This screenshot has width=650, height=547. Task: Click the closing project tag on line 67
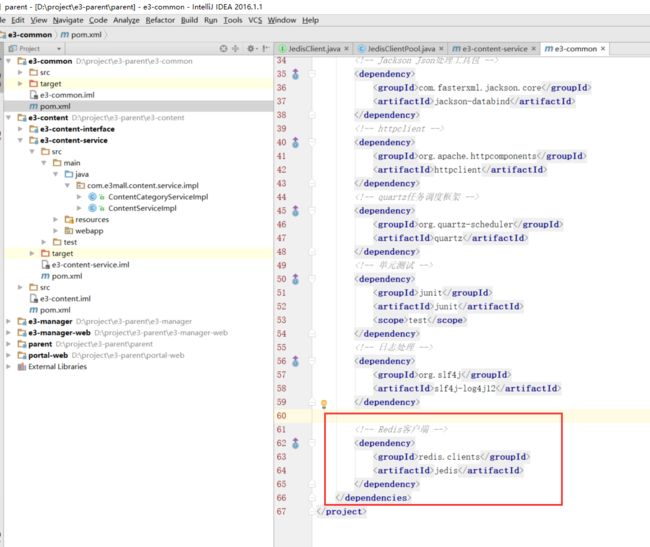point(342,512)
